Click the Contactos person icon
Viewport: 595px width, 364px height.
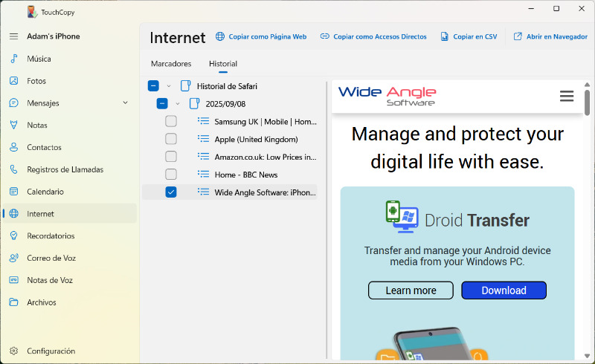[x=13, y=147]
